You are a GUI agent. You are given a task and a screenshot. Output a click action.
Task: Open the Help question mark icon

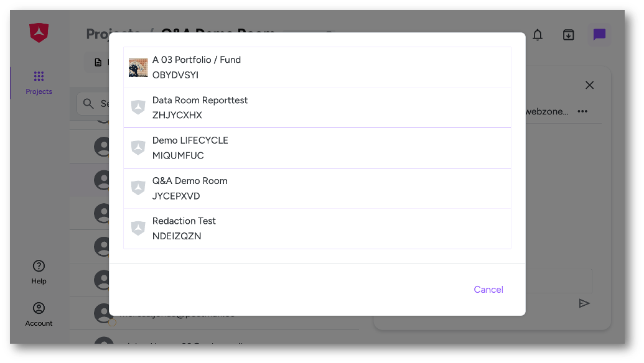(39, 266)
